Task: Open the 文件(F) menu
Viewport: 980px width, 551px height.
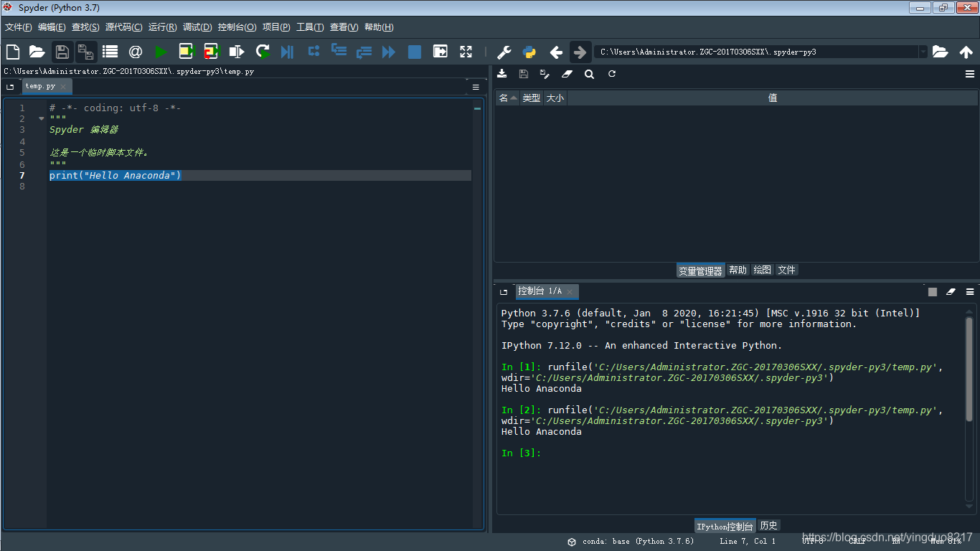Action: tap(19, 27)
